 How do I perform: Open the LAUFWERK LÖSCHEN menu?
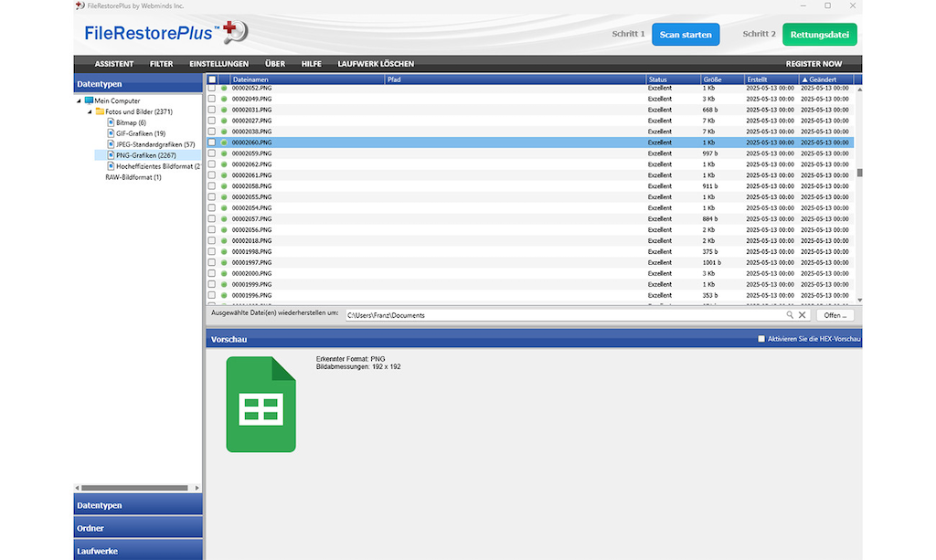tap(376, 64)
